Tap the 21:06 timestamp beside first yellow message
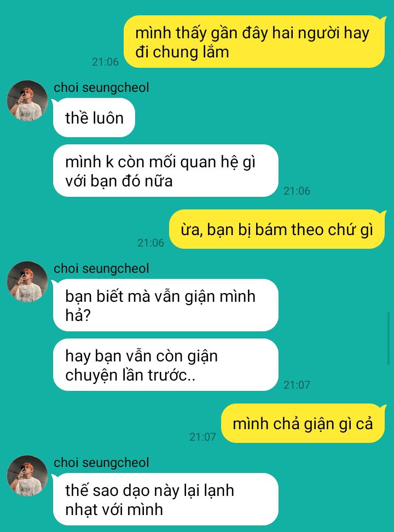 105,62
